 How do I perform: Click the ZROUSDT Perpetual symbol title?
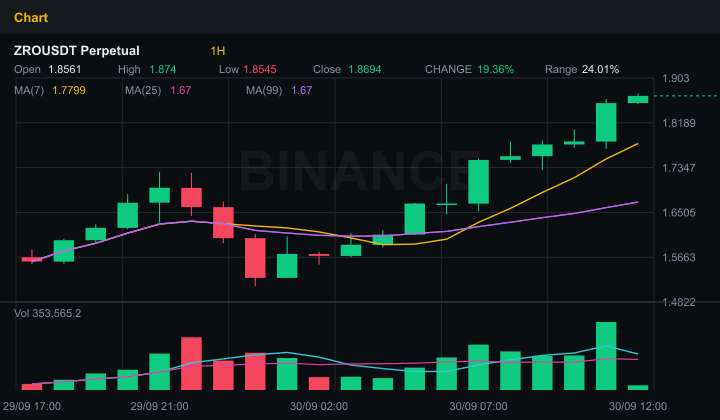(77, 50)
